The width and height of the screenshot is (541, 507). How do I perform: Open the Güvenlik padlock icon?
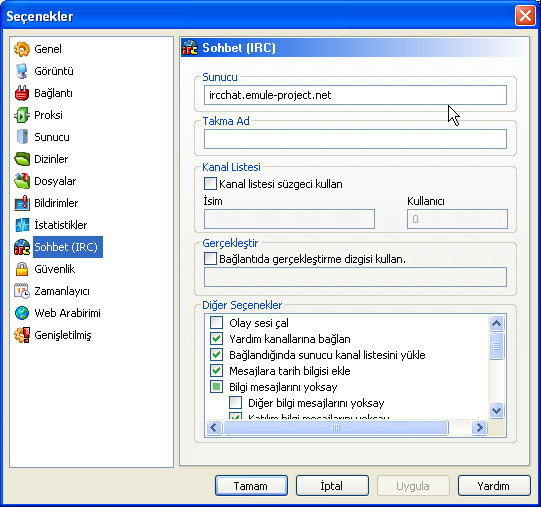pos(22,269)
